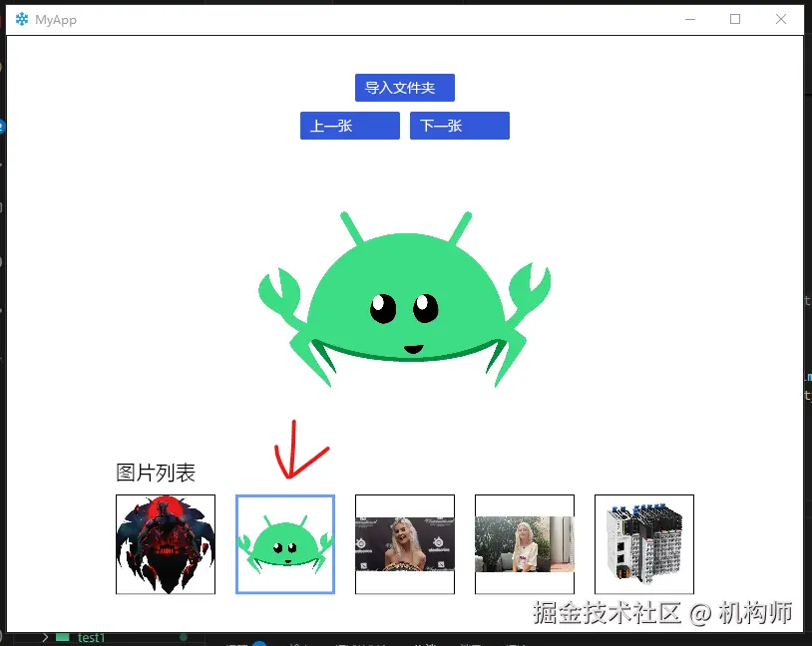Screen dimensions: 812x646
Task: Click the blue badge icon on the left edge
Action: [3, 126]
